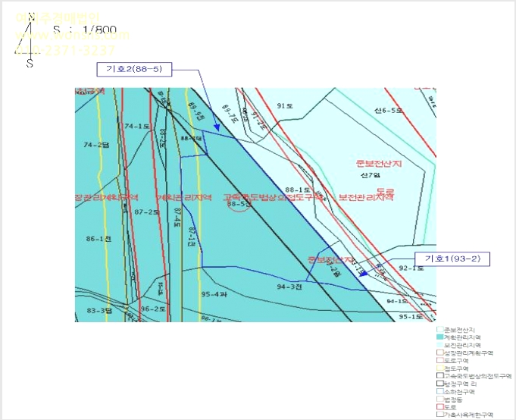Click the 보전관리지역 legend swatch

pos(440,345)
